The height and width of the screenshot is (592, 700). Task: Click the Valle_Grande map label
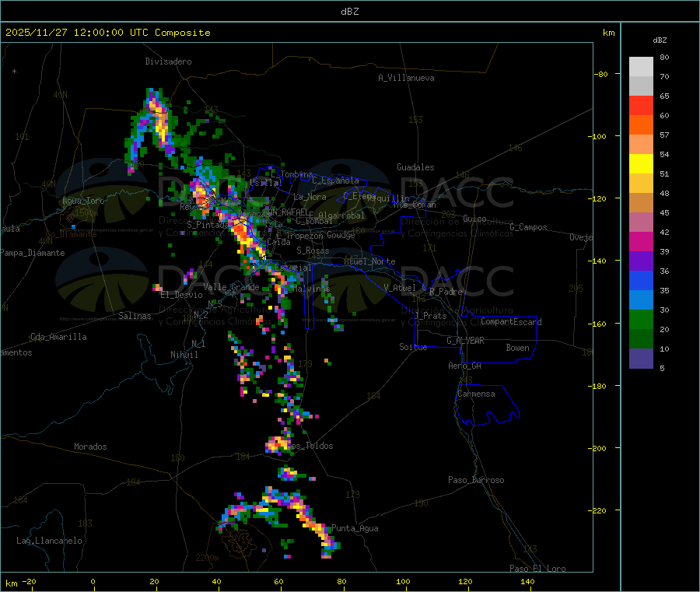point(232,287)
